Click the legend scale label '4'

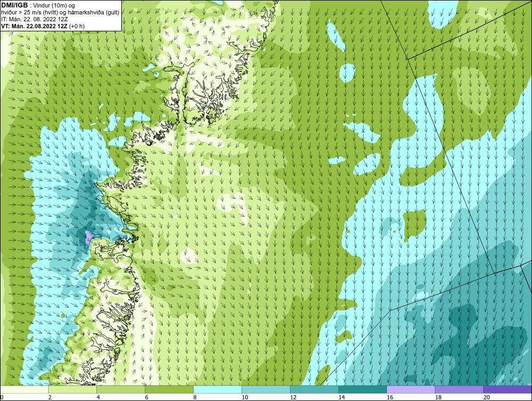(x=98, y=397)
